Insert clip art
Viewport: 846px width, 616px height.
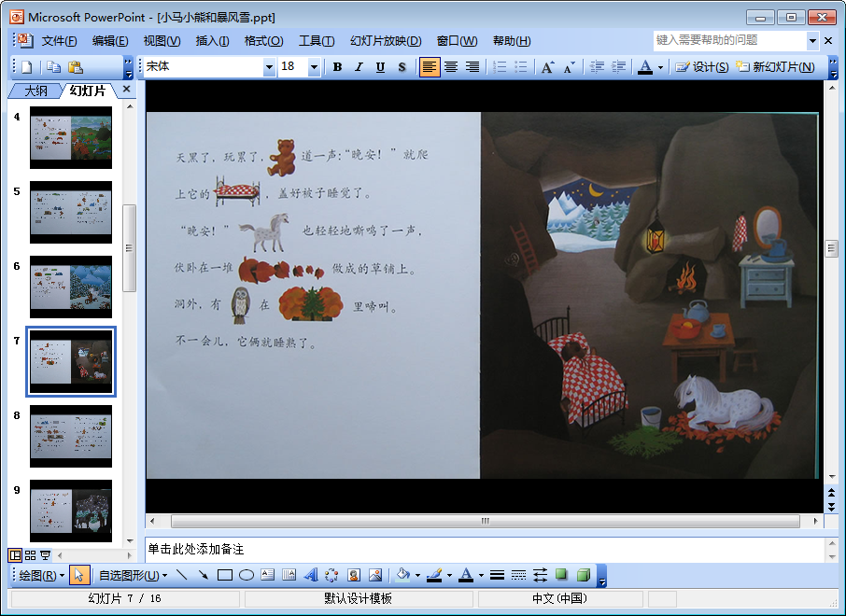coord(354,575)
